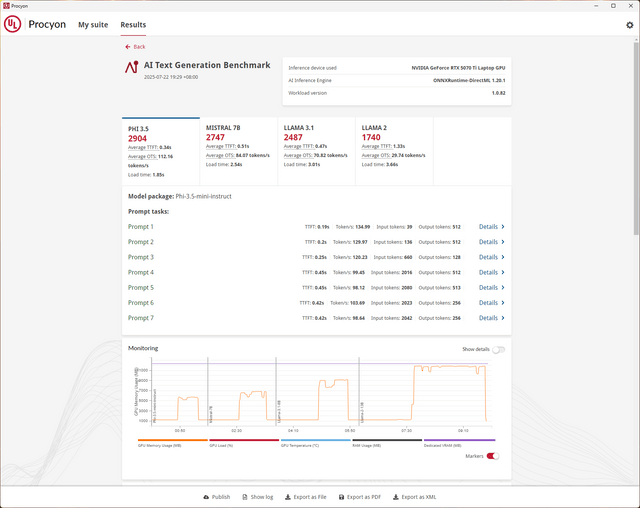Click the Show log button
The height and width of the screenshot is (508, 640).
258,497
